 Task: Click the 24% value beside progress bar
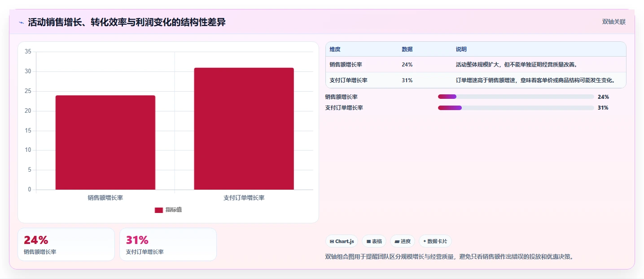(603, 97)
